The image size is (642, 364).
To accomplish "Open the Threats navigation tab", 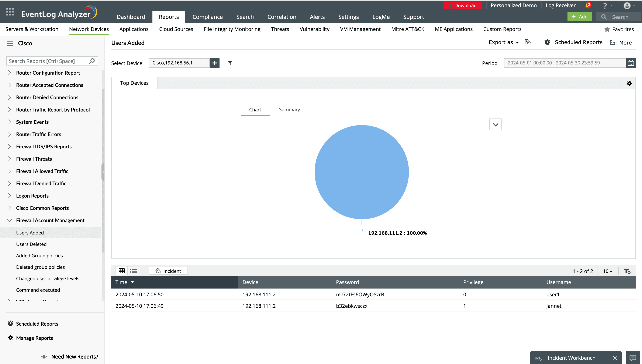I will tap(280, 29).
